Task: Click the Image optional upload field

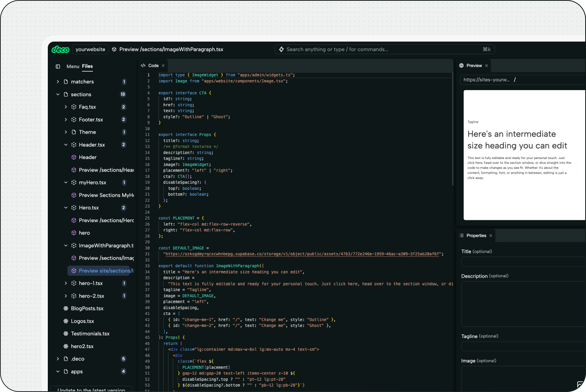Action: point(524,379)
